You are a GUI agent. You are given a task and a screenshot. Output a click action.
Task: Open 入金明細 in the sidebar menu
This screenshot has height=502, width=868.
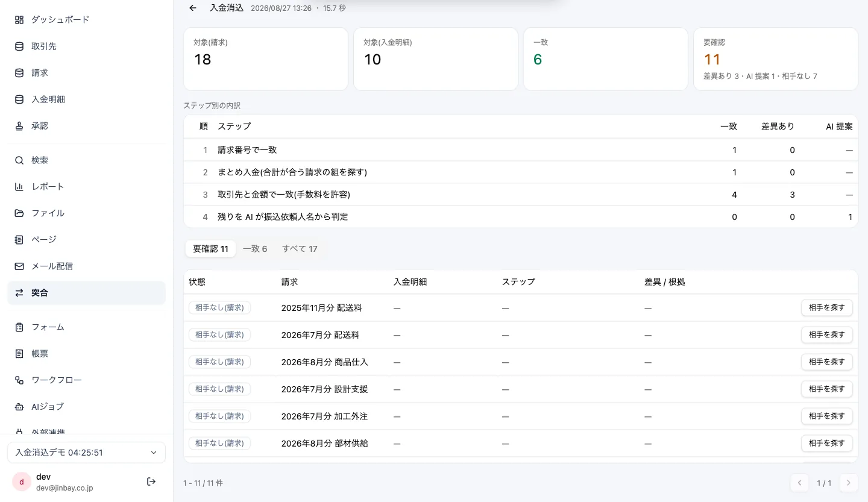pos(86,99)
